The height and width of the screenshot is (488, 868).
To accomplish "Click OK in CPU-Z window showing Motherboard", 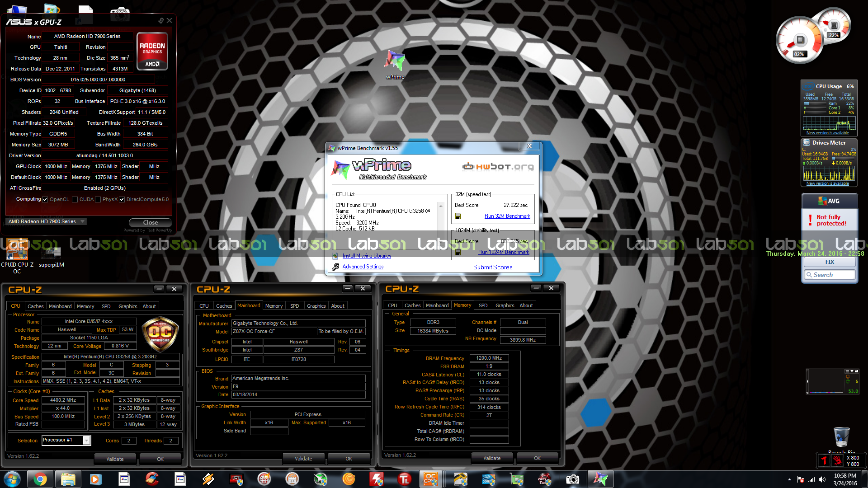I will [349, 459].
